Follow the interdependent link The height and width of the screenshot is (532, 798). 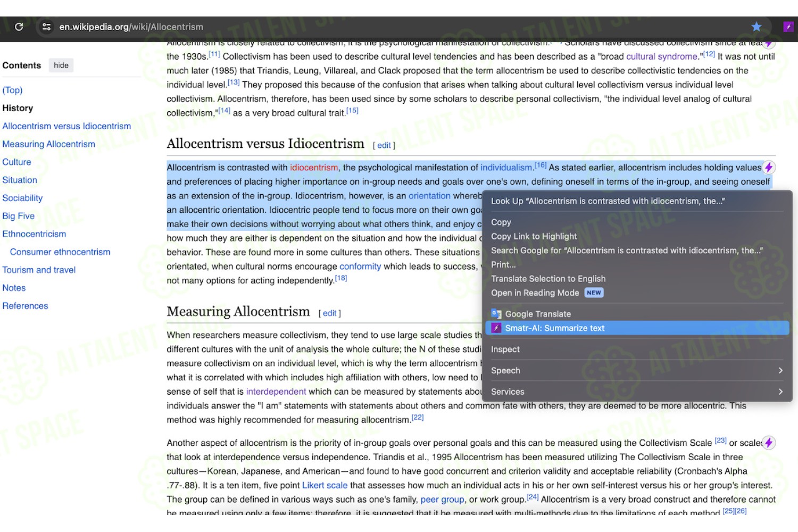(x=276, y=392)
